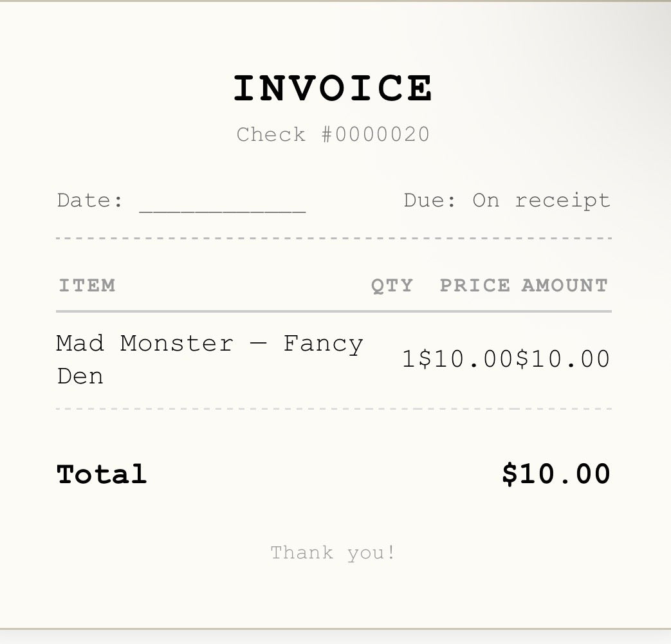Click the line amount $10.00
Viewport: 671px width, 644px height.
(x=563, y=359)
